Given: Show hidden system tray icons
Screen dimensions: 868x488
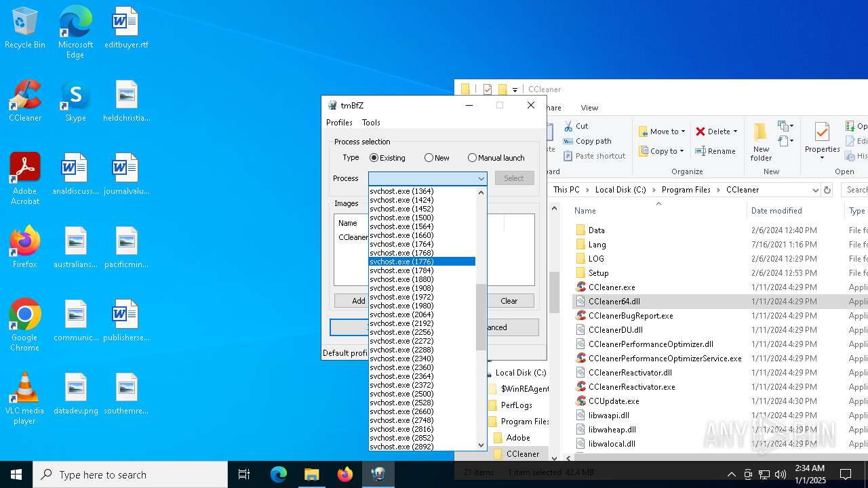Looking at the screenshot, I should click(x=731, y=474).
